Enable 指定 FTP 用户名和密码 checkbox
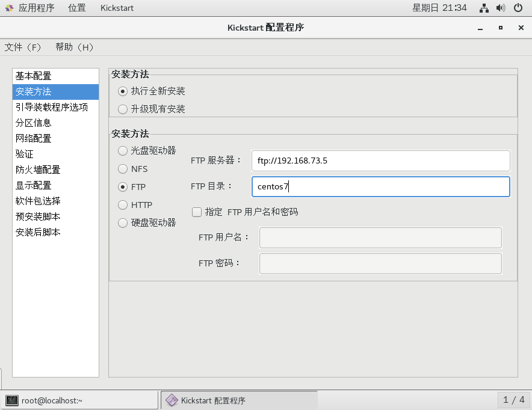The image size is (532, 410). [x=197, y=212]
